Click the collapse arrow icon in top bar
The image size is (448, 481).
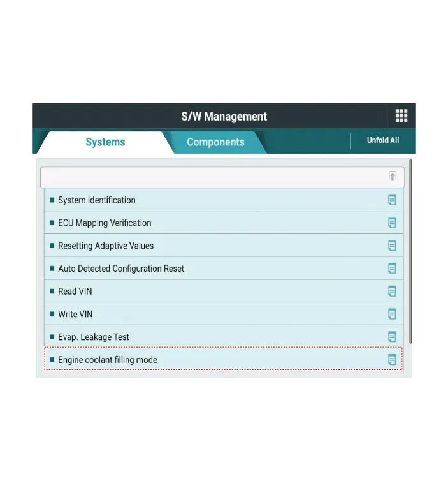(393, 176)
